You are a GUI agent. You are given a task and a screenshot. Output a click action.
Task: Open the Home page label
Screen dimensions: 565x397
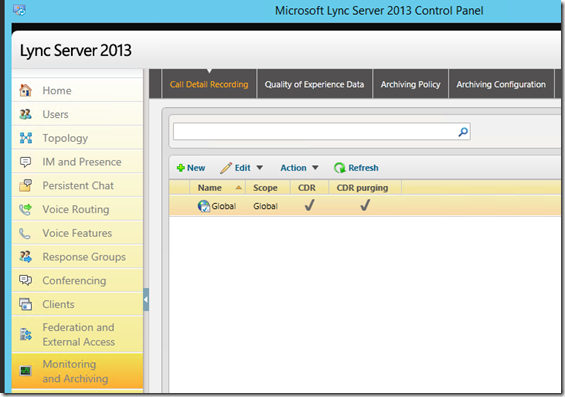(57, 90)
